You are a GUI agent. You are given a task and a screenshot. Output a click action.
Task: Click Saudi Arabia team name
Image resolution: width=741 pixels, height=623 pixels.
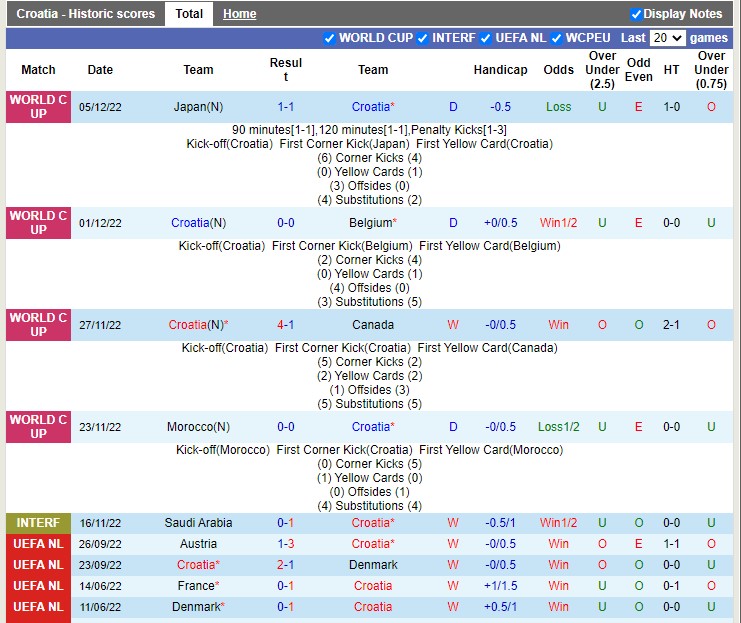[198, 523]
